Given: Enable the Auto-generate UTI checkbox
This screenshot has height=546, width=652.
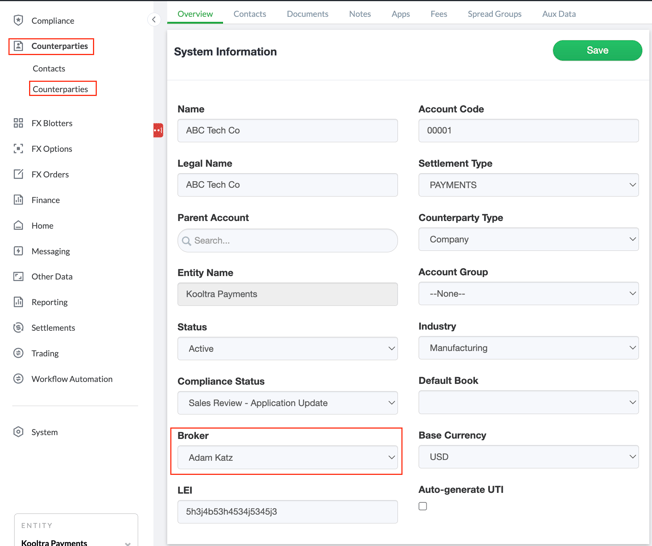Looking at the screenshot, I should [x=423, y=507].
